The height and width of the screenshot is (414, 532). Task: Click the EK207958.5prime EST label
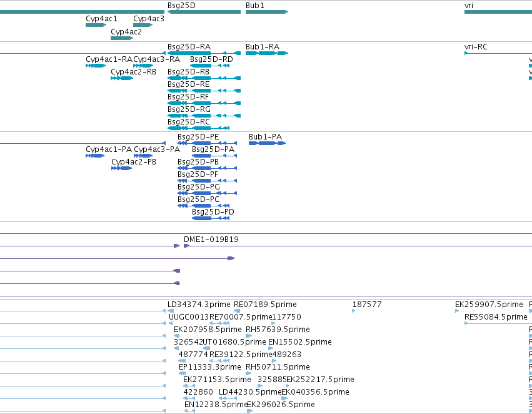[x=208, y=330]
